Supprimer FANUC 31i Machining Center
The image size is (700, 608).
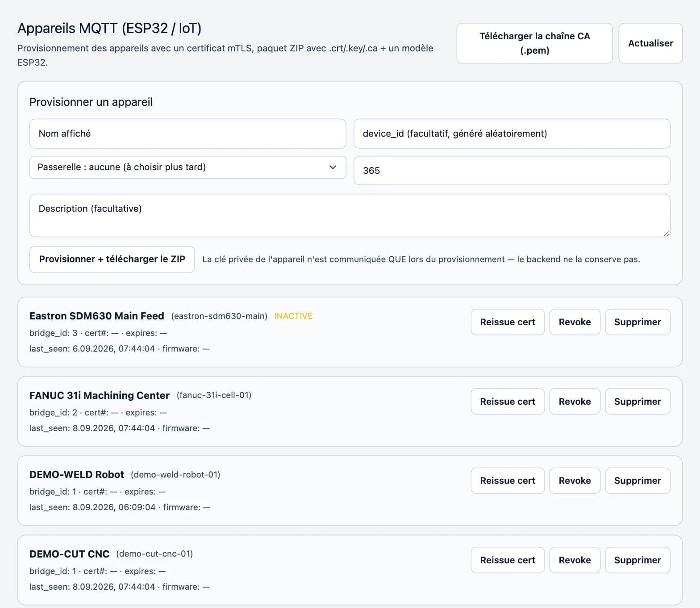click(x=637, y=402)
